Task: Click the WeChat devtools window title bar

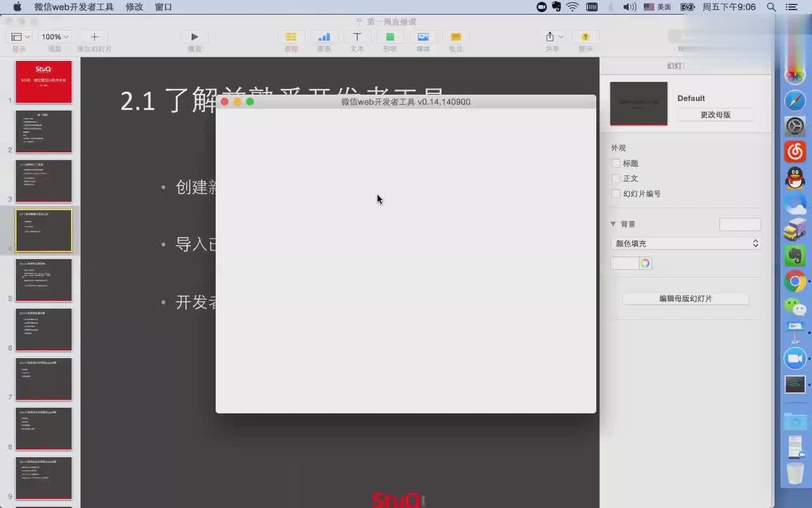Action: pos(406,102)
